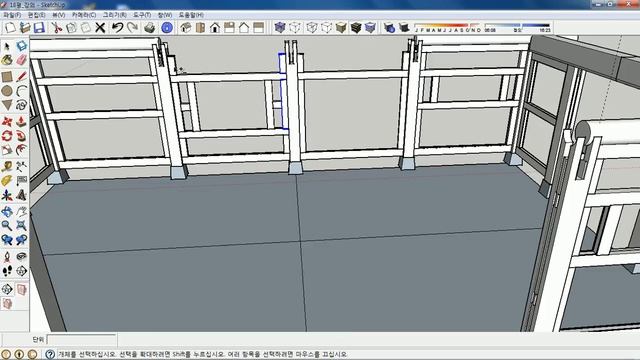This screenshot has width=640, height=360.
Task: Select the arrow Select tool
Action: click(7, 46)
